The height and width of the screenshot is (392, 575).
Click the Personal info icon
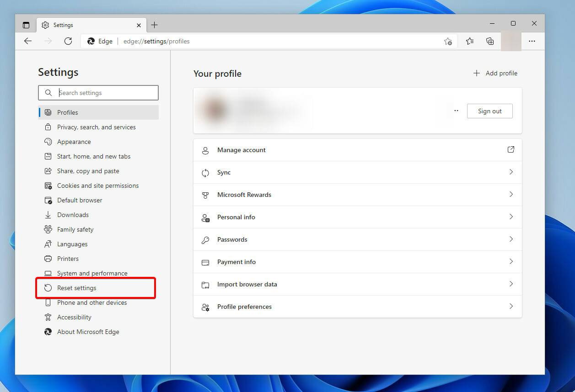(205, 217)
